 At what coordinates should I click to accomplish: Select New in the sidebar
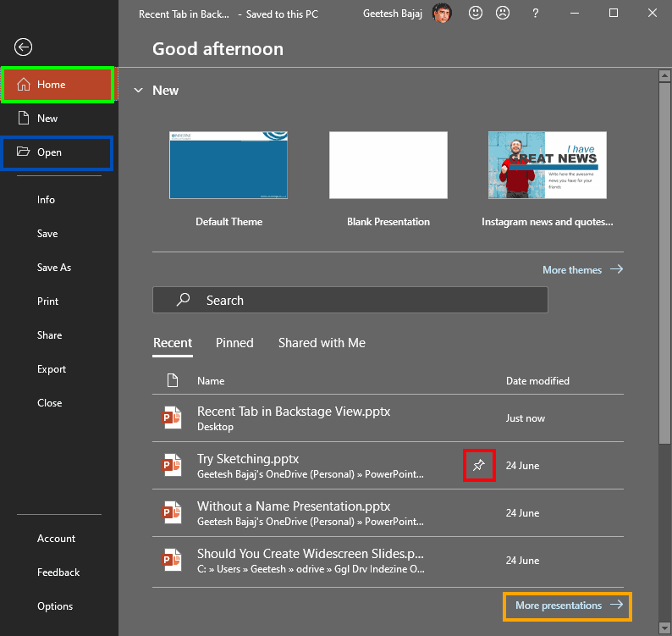pyautogui.click(x=59, y=119)
